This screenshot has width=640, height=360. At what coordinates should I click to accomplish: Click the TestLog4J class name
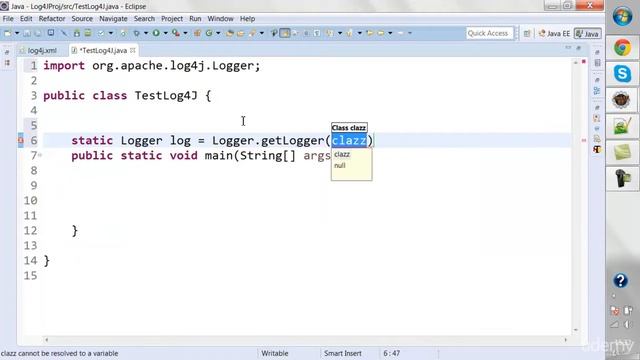(x=166, y=96)
